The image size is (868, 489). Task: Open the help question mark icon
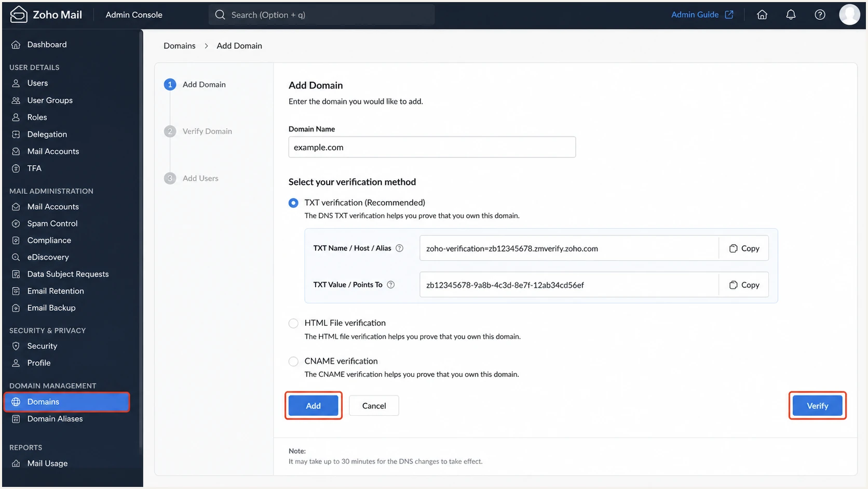tap(820, 15)
